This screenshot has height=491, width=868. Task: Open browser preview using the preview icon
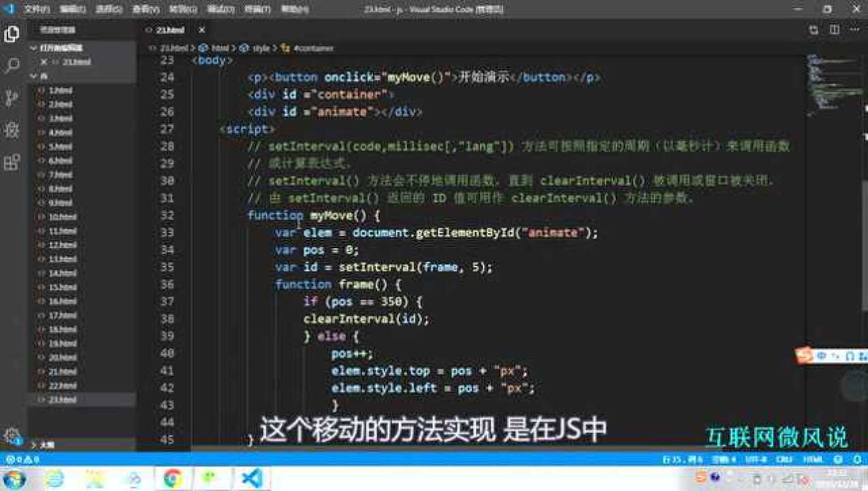tap(813, 30)
